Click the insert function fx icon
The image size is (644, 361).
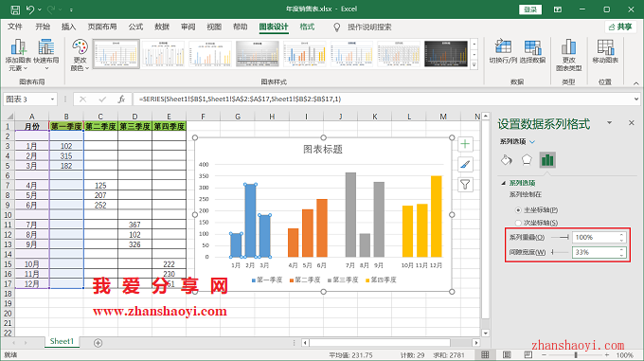(x=121, y=99)
